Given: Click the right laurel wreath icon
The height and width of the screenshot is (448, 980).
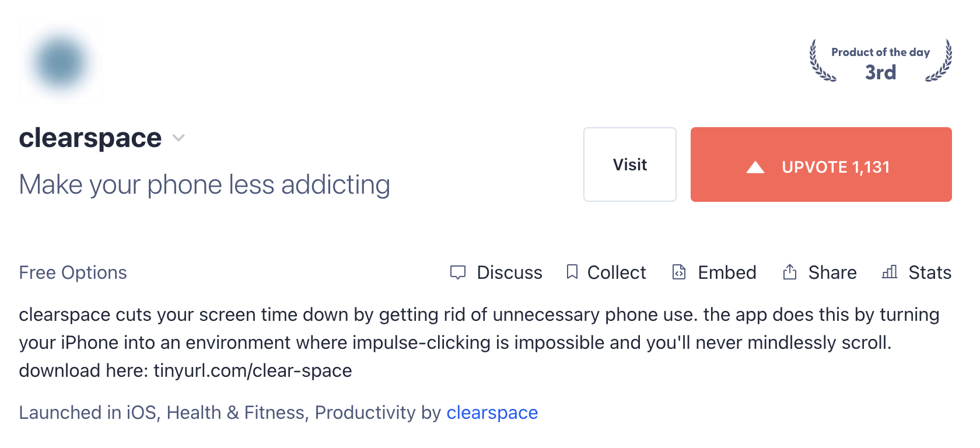Looking at the screenshot, I should (940, 61).
